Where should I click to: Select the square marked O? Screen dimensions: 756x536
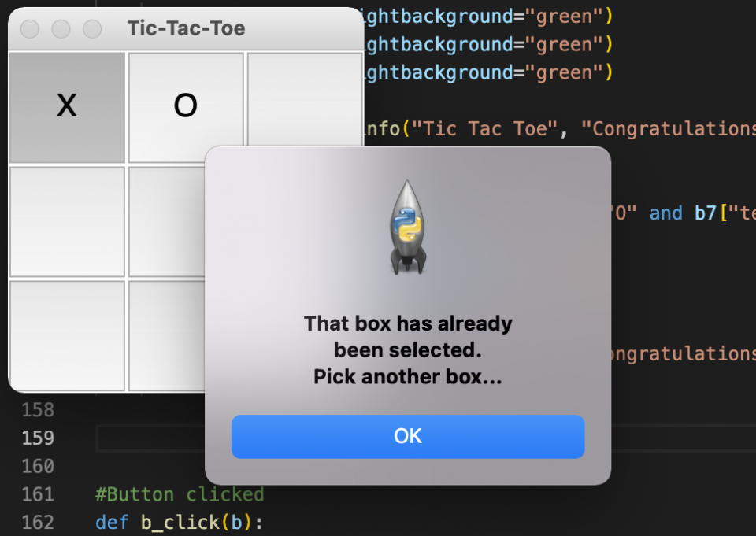[186, 107]
